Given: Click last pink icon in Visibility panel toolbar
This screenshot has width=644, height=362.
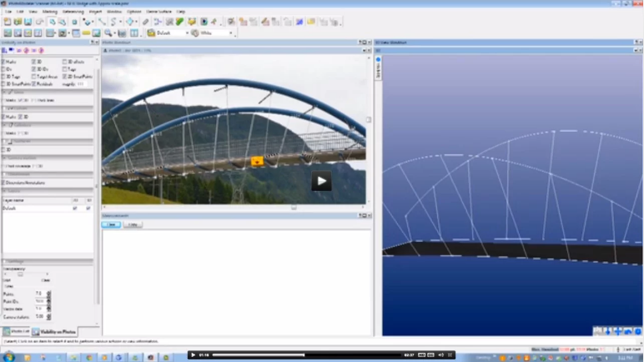Looking at the screenshot, I should pos(41,50).
